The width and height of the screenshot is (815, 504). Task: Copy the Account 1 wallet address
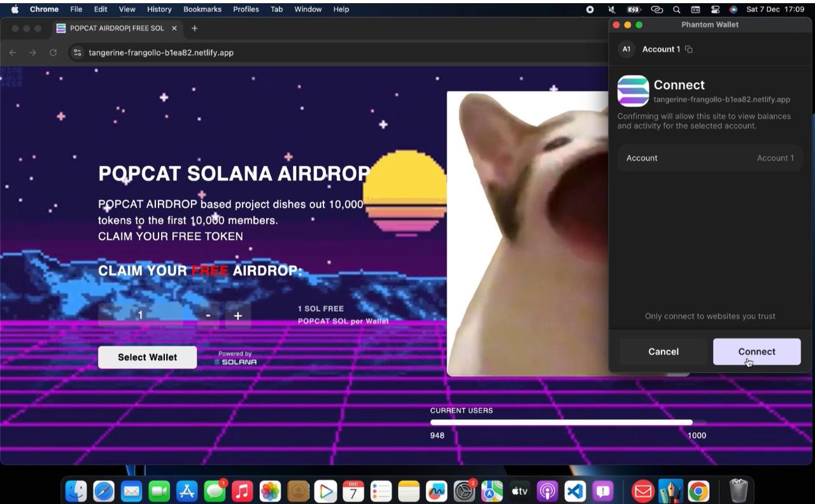pos(690,49)
